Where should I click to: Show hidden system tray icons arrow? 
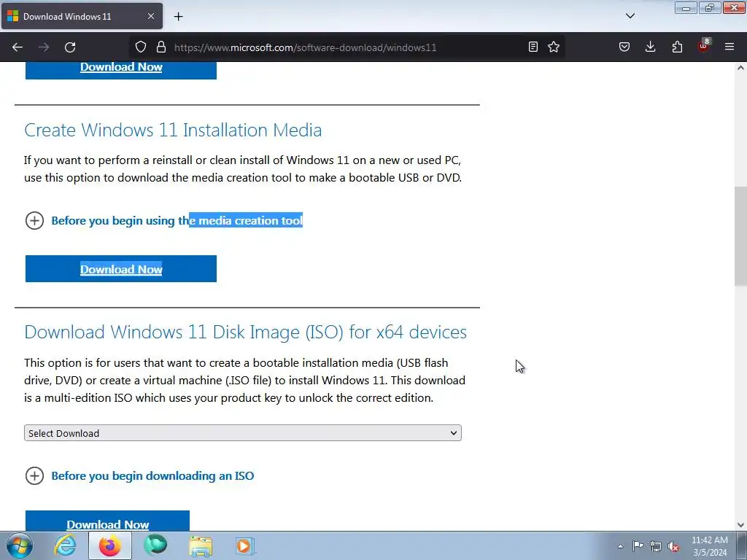coord(620,546)
